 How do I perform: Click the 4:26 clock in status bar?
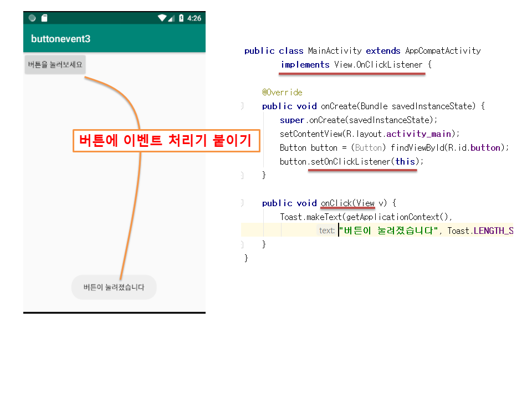pyautogui.click(x=194, y=18)
